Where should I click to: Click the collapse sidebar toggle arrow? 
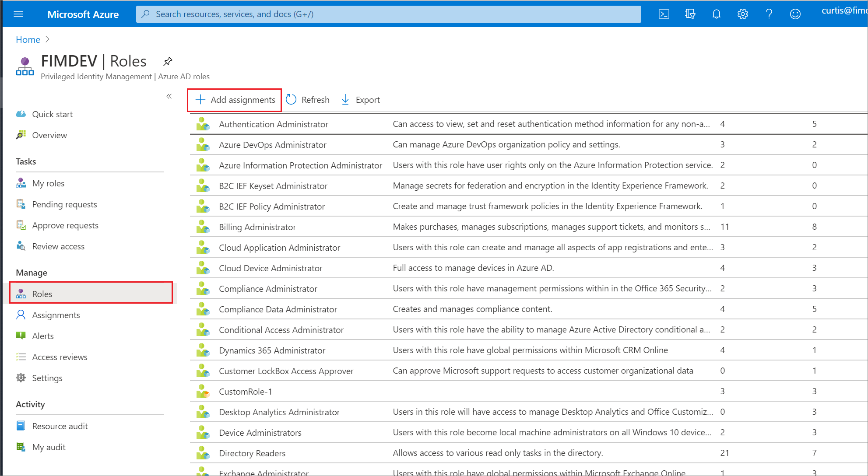pos(169,95)
